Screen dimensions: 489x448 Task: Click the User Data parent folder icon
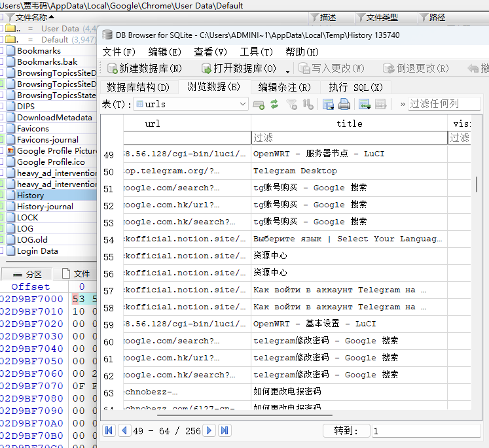(10, 29)
